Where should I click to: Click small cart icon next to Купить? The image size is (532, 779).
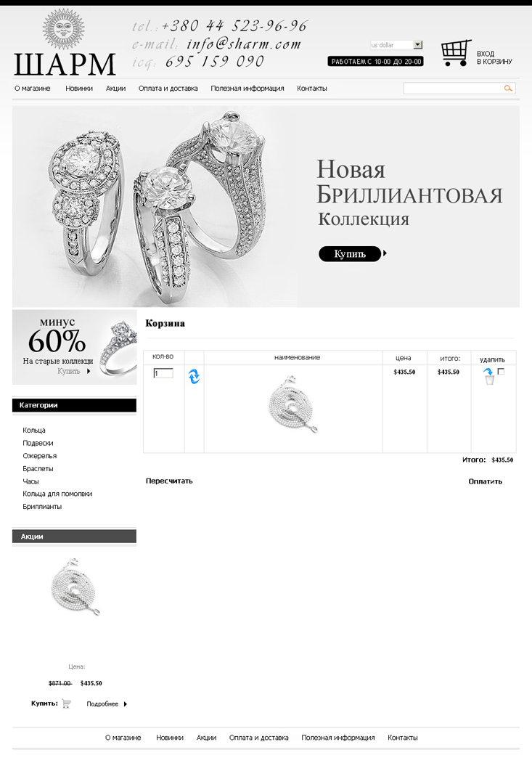[x=66, y=703]
